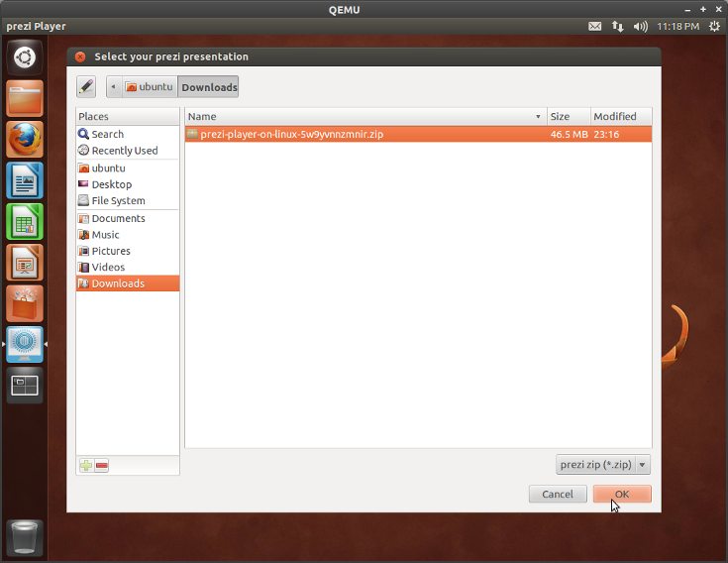Click the 46.5 MB size cell
The width and height of the screenshot is (728, 563).
(x=569, y=134)
